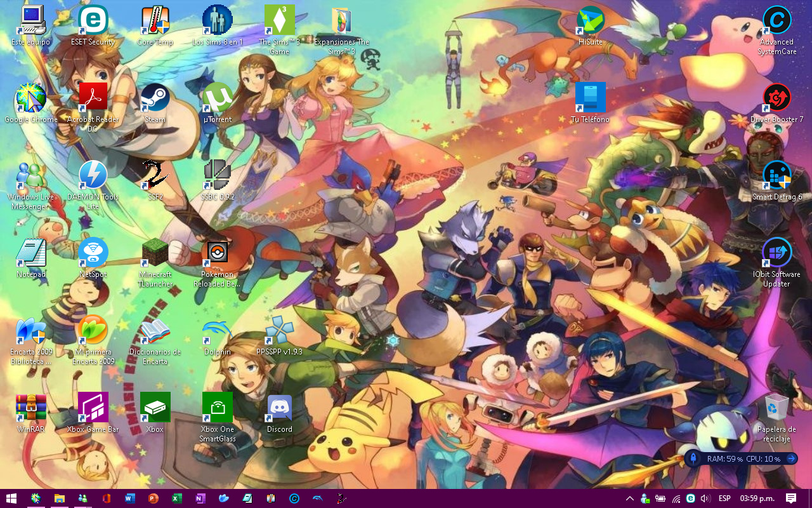Launch Xbox Game Bar
The width and height of the screenshot is (812, 508).
point(93,413)
